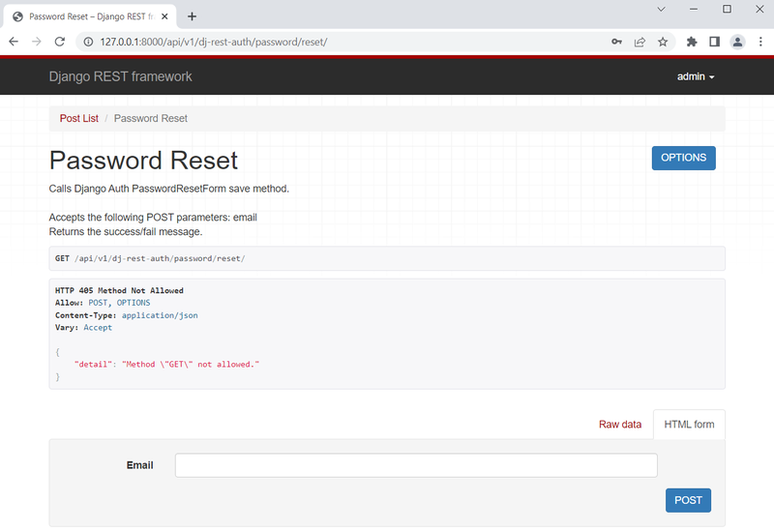Click the Email field label
Screen dimensions: 774x532
tap(139, 465)
